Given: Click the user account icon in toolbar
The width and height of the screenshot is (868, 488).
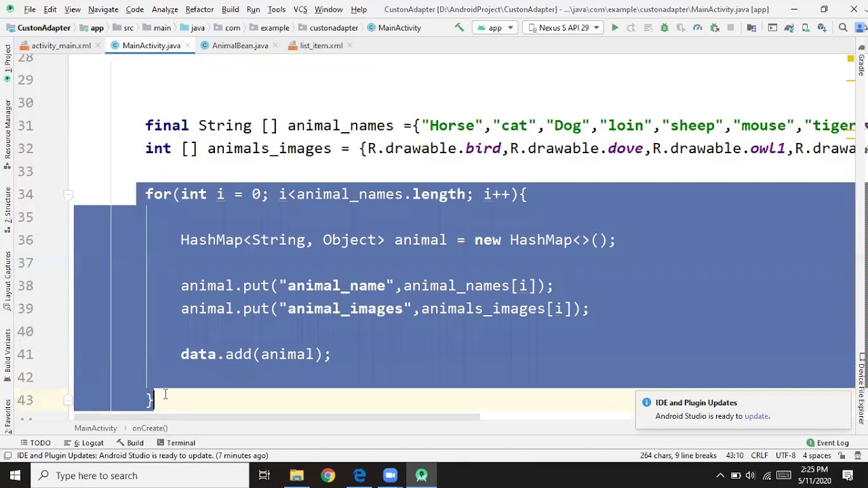Looking at the screenshot, I should 859,28.
